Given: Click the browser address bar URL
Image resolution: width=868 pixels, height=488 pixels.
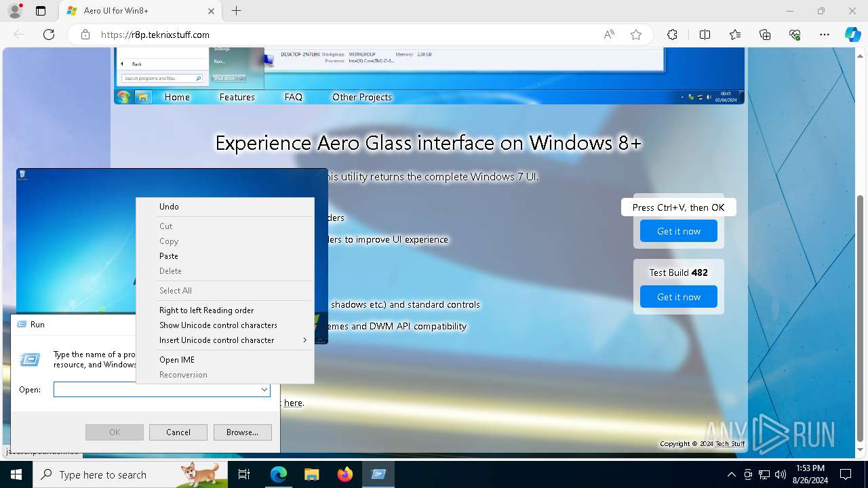Looking at the screenshot, I should (x=155, y=35).
